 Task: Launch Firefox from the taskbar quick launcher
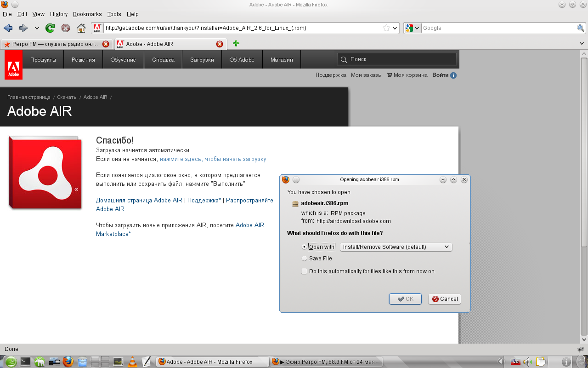tap(68, 362)
